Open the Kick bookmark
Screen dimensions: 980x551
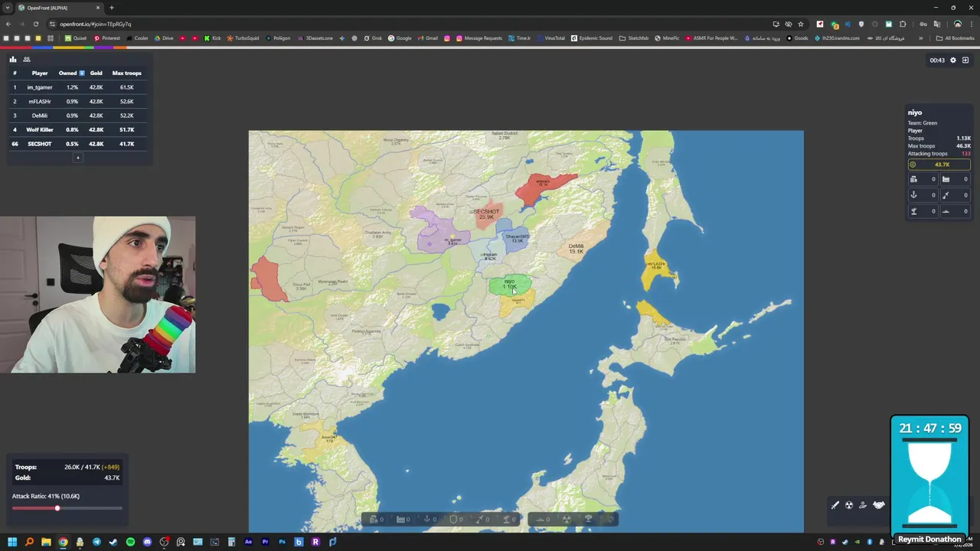(x=213, y=38)
